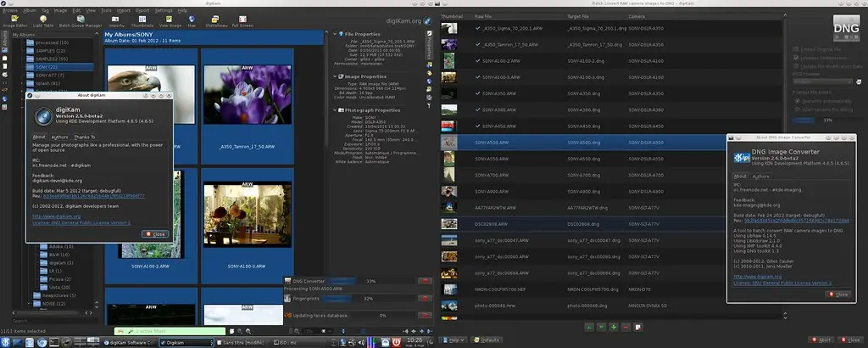Viewport: 868px width, 348px height.
Task: Click the Fingerprints progress bar
Action: pos(367,299)
